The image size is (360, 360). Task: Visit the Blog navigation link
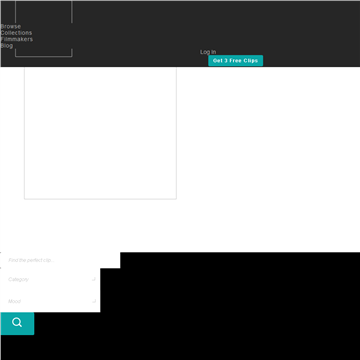pos(7,45)
